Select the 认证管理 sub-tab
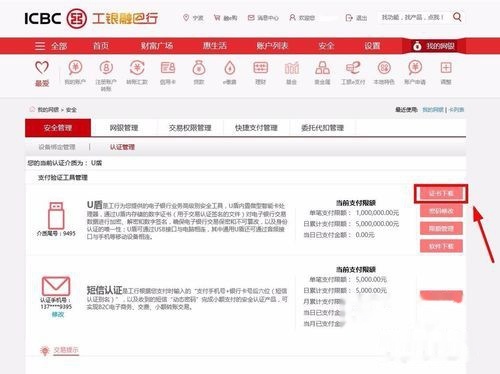The image size is (500, 374). [122, 147]
